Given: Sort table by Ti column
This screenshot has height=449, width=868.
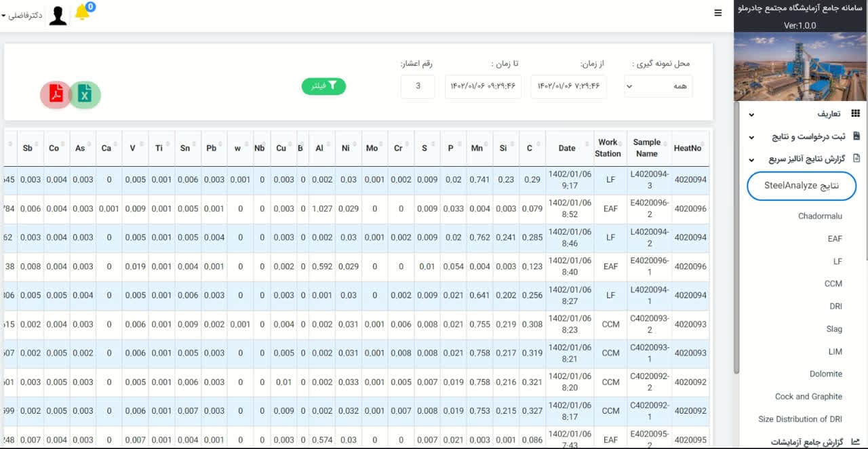Looking at the screenshot, I should pyautogui.click(x=161, y=148).
